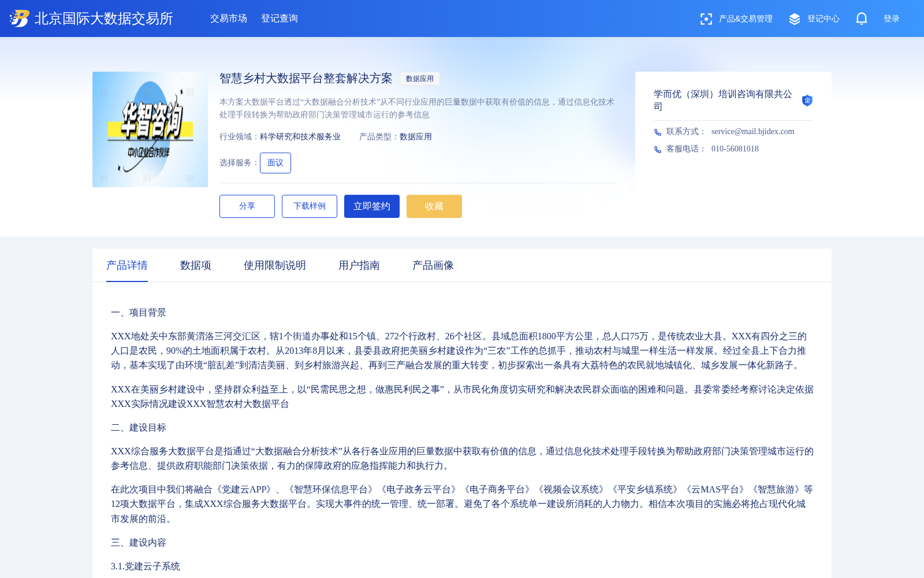Click the phone number 010-56081018
Image resolution: width=924 pixels, height=578 pixels.
pyautogui.click(x=735, y=149)
